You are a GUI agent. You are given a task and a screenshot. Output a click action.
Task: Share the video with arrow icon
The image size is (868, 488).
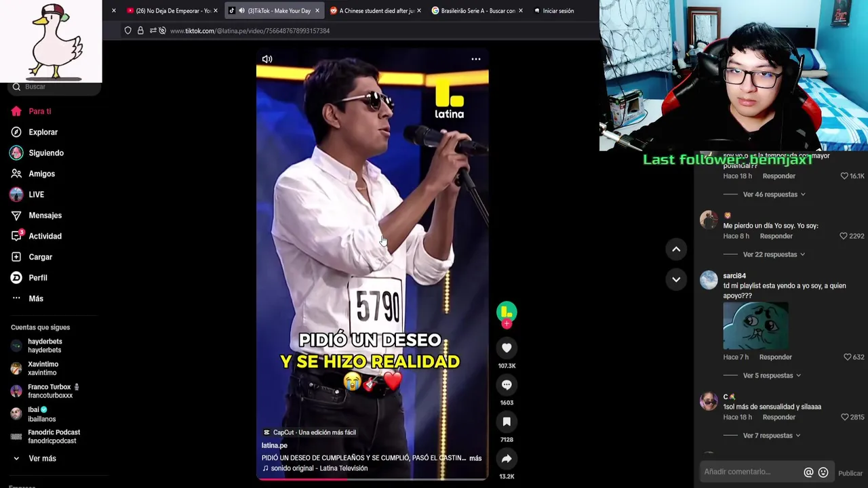[507, 459]
